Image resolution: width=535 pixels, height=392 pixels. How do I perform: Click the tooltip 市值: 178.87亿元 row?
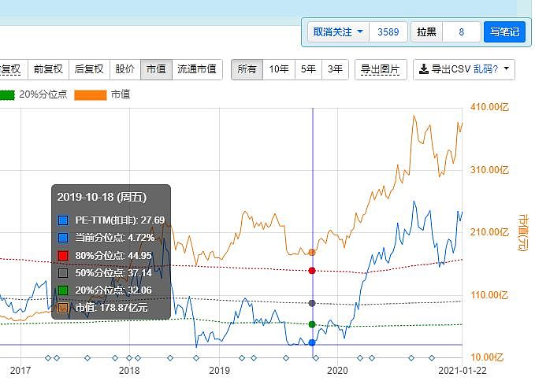click(111, 308)
